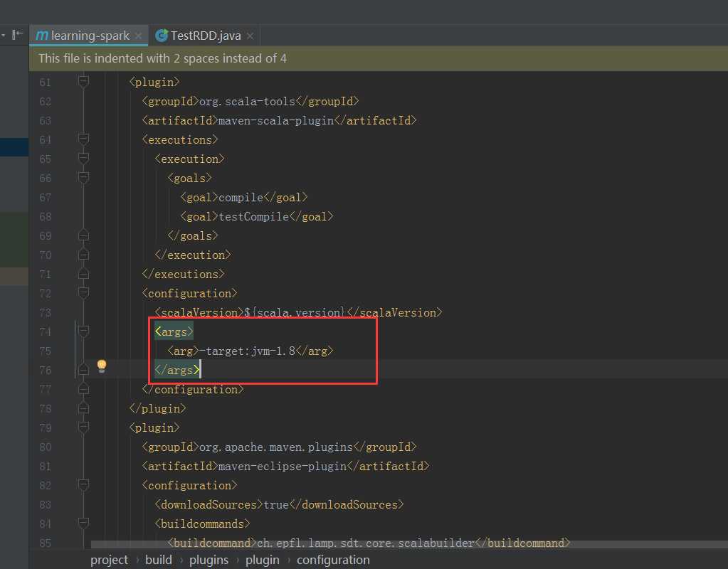The height and width of the screenshot is (569, 728).
Task: Place cursor on org.scala-tools groupId text
Action: click(247, 101)
